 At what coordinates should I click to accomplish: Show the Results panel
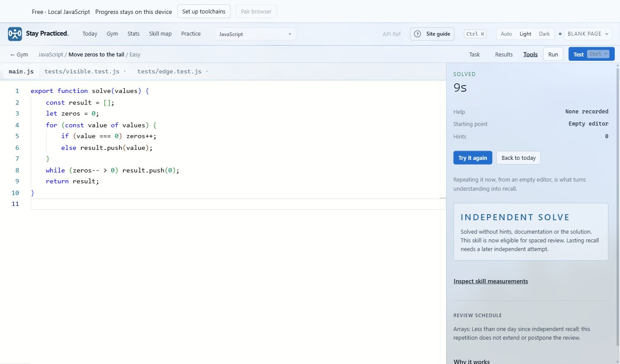coord(504,54)
